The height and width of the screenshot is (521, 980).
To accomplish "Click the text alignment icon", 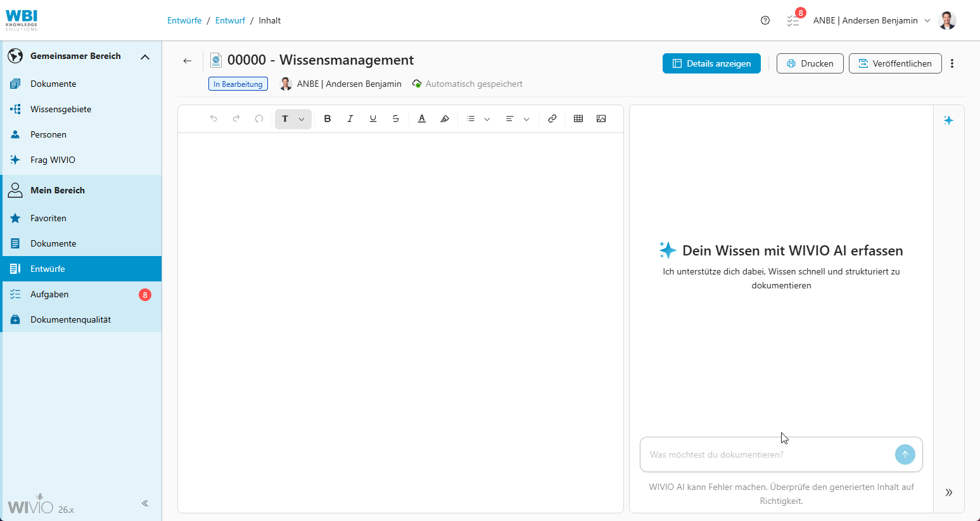I will 509,119.
